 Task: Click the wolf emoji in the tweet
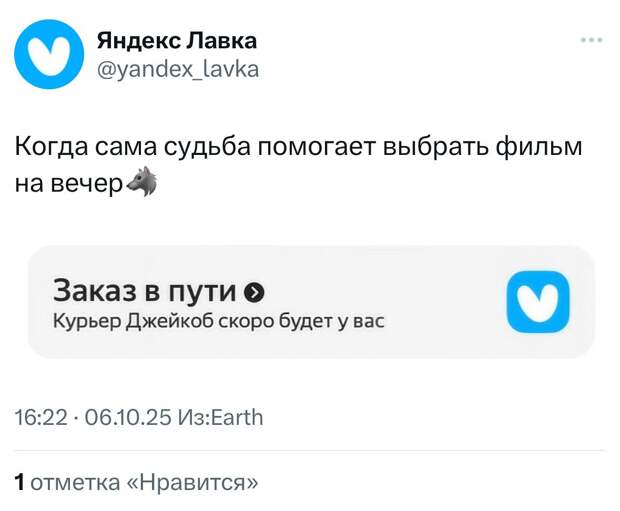click(x=143, y=183)
